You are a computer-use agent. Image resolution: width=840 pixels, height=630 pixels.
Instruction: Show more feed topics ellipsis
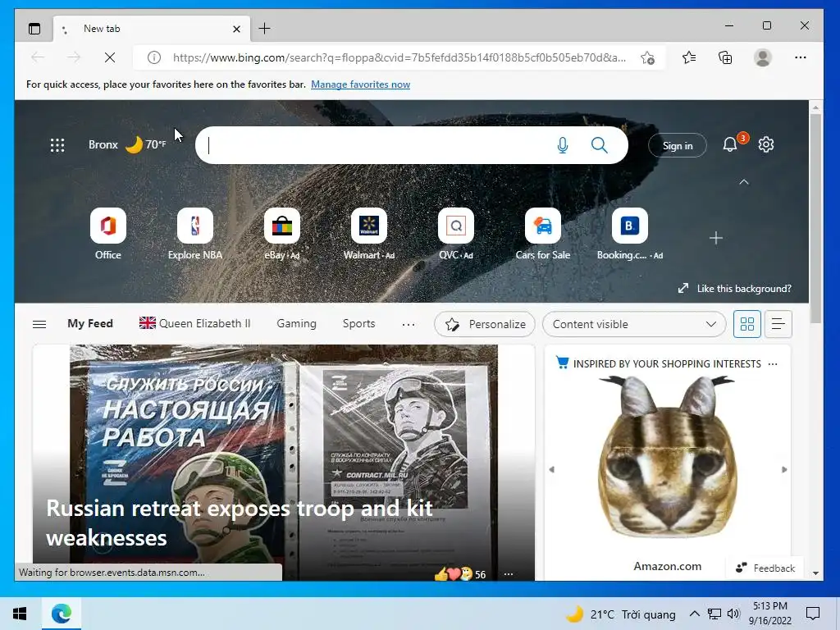tap(409, 324)
